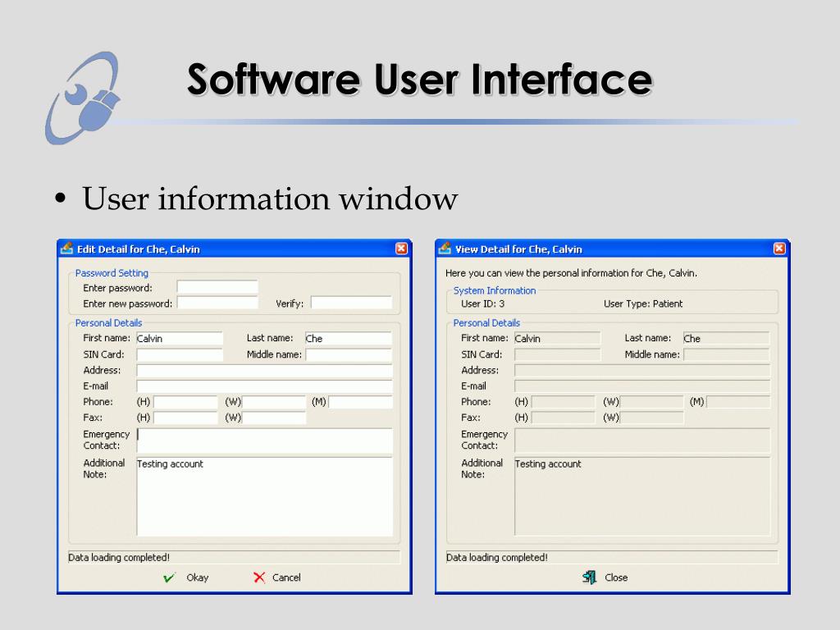Click the 'User Type: Patient' text
Screen dimensions: 840x630
click(643, 304)
